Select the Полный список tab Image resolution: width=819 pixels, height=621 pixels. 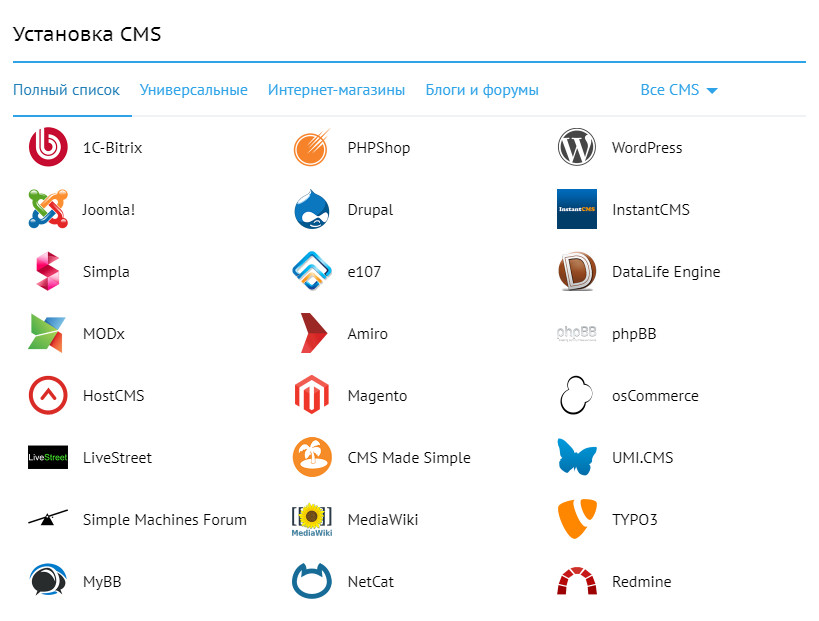pyautogui.click(x=66, y=90)
